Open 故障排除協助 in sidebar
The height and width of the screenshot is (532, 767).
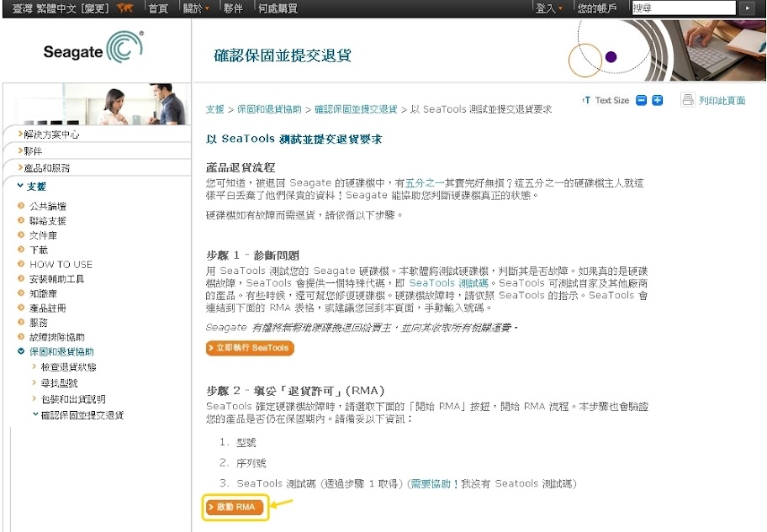pyautogui.click(x=56, y=337)
